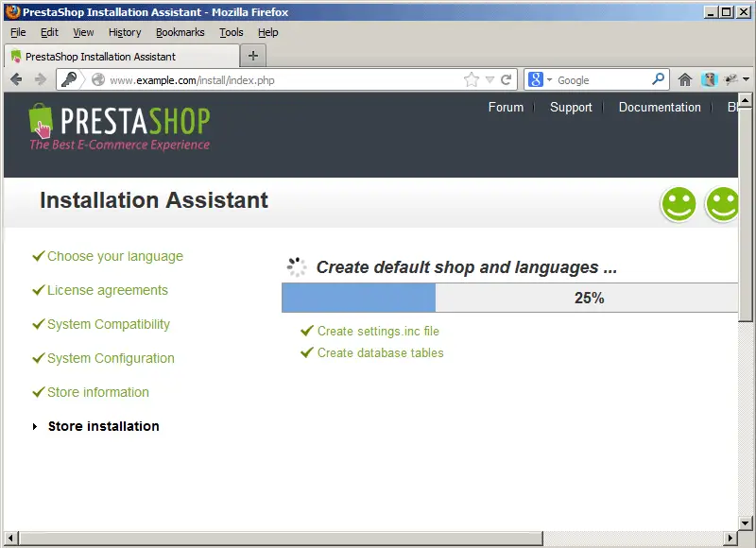The width and height of the screenshot is (756, 548).
Task: Click the Create database tables text
Action: tap(381, 352)
